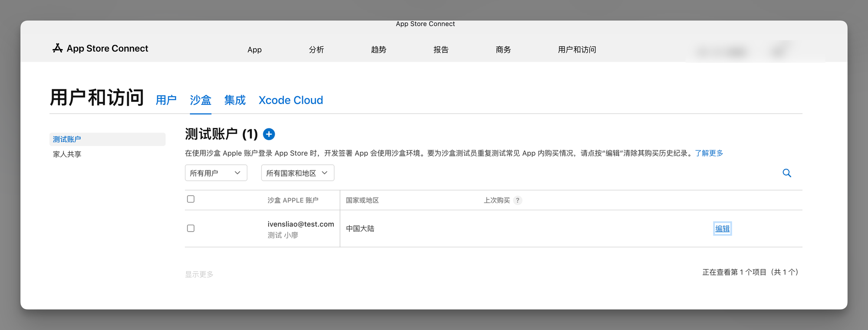Click the App Store Connect logo icon

click(x=58, y=48)
